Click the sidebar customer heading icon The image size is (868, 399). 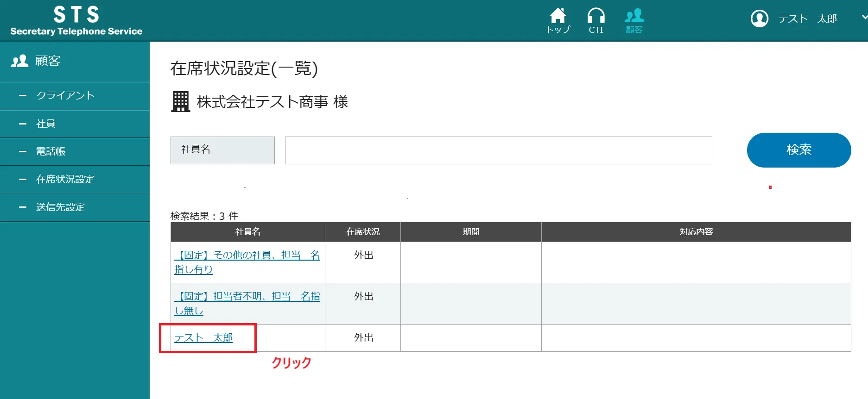pyautogui.click(x=20, y=61)
